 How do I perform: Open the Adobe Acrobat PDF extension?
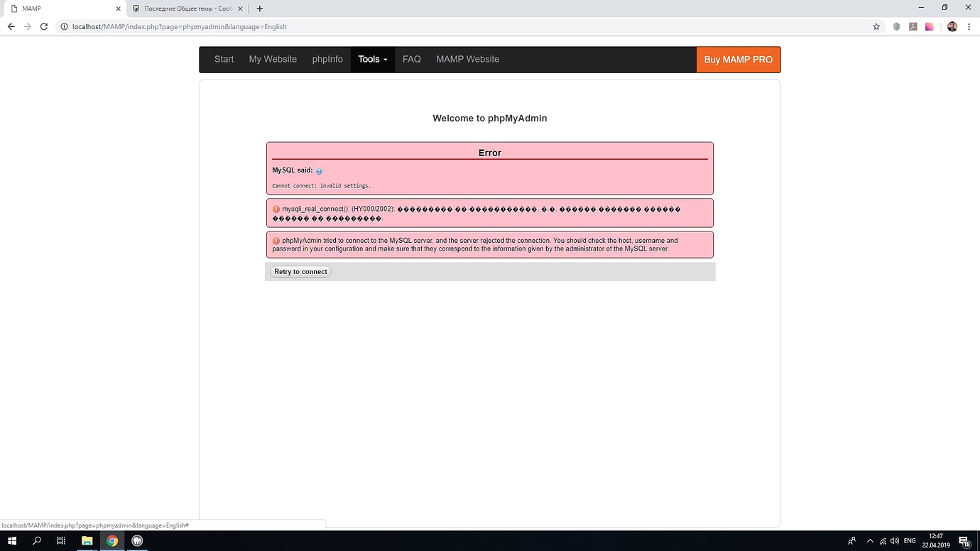point(913,26)
